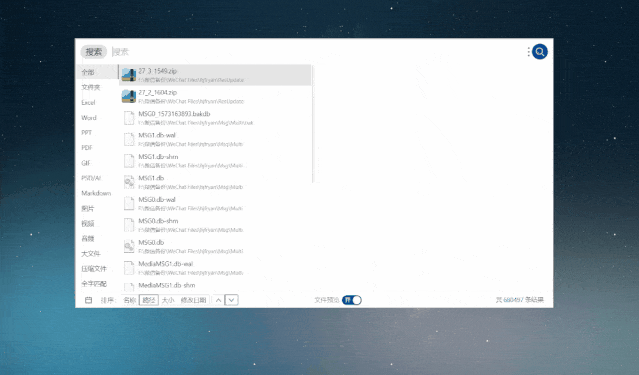Sort results by 名称
Image resolution: width=639 pixels, height=375 pixels.
pyautogui.click(x=130, y=300)
